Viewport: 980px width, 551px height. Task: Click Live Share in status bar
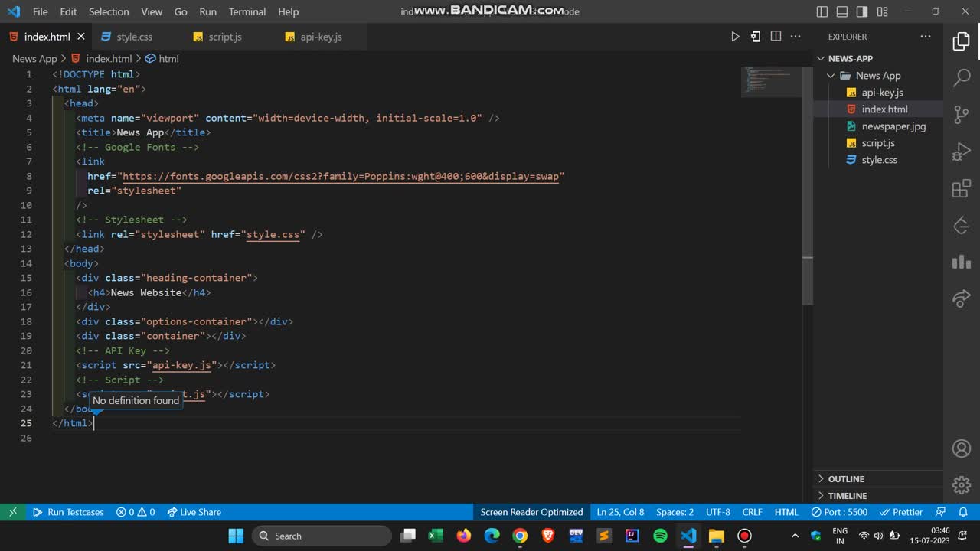point(194,512)
